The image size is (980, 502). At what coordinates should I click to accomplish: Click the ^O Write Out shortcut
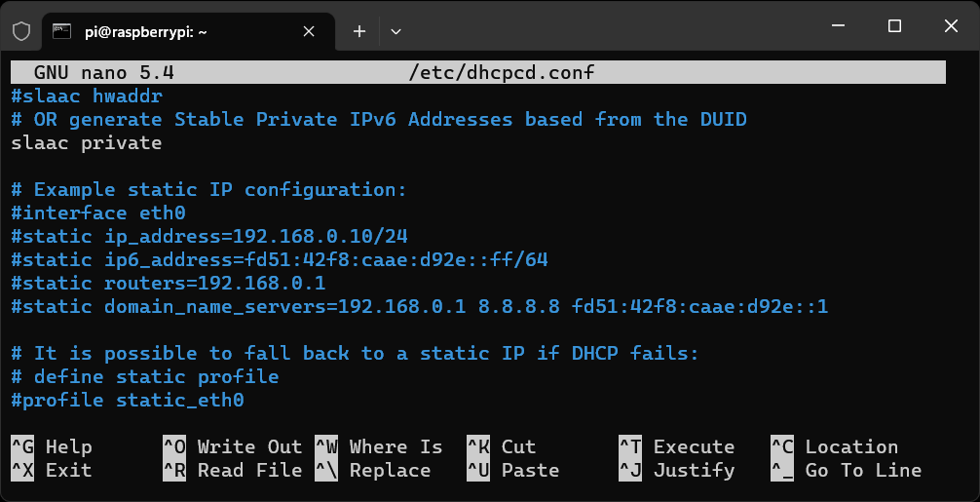(233, 447)
